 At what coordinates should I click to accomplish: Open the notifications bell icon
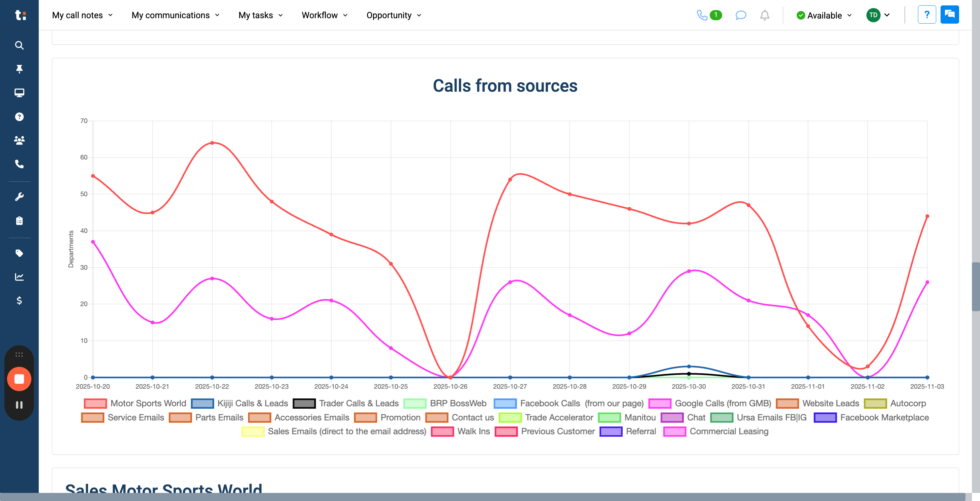click(765, 15)
